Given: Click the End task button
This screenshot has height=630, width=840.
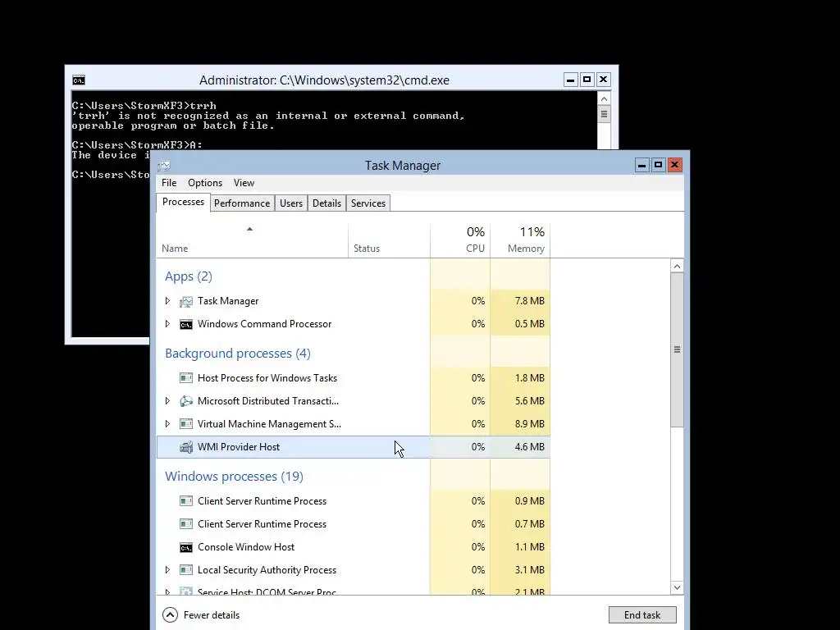Looking at the screenshot, I should [642, 615].
